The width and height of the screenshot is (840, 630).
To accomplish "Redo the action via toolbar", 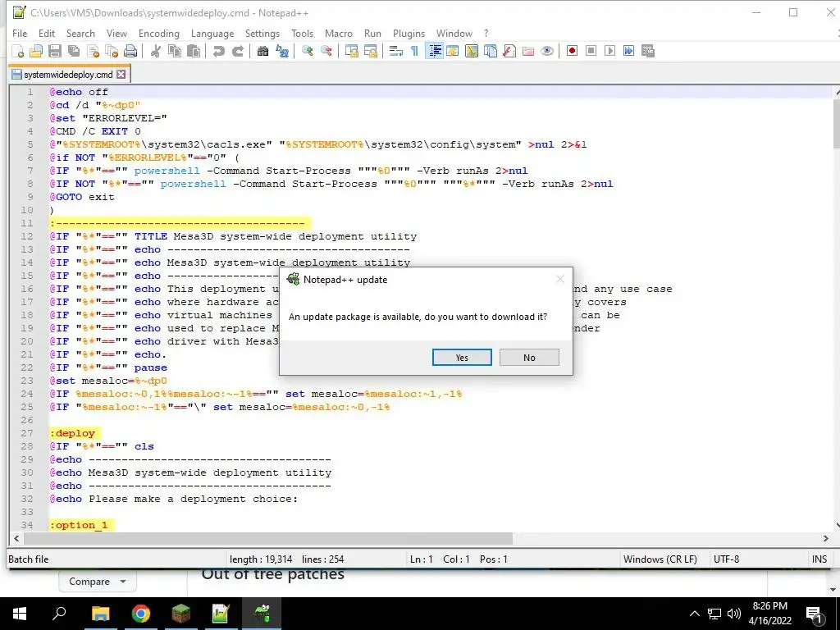I will [x=238, y=51].
